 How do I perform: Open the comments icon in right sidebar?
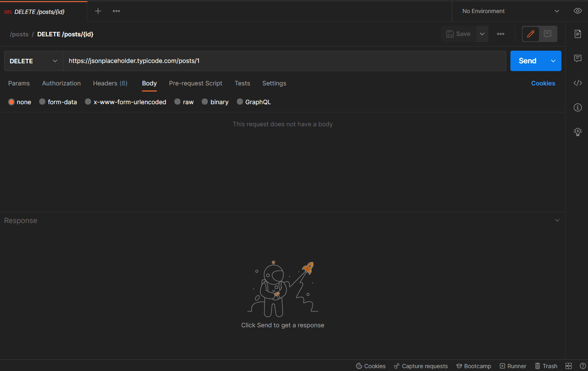(x=577, y=58)
